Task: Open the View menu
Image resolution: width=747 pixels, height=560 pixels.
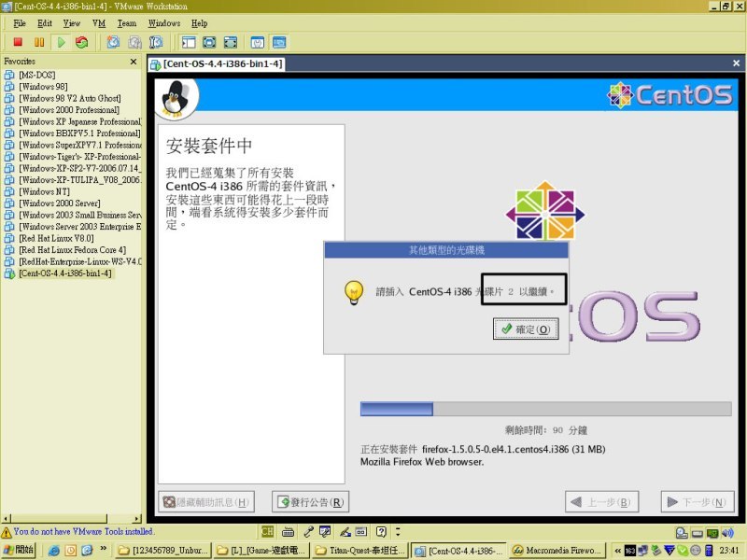Action: tap(72, 23)
